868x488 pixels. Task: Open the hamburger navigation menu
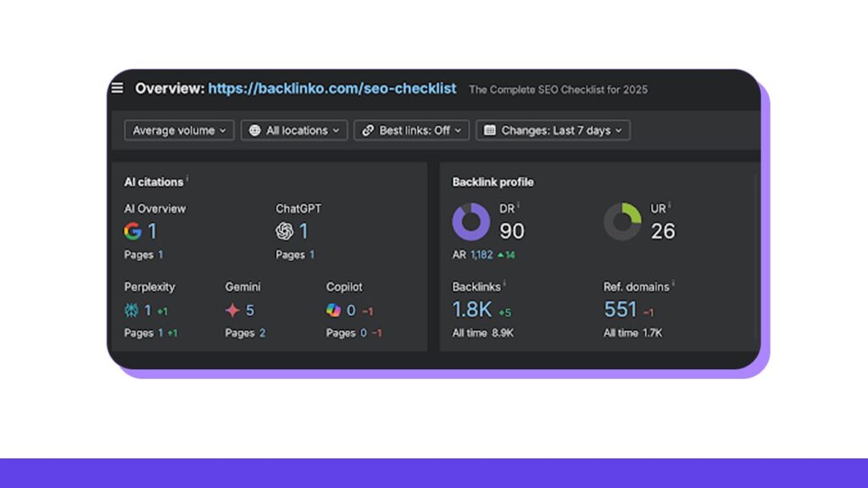click(117, 88)
